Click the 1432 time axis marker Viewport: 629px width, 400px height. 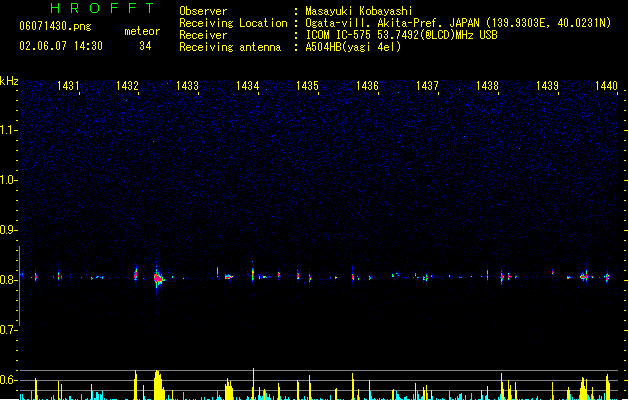[127, 86]
